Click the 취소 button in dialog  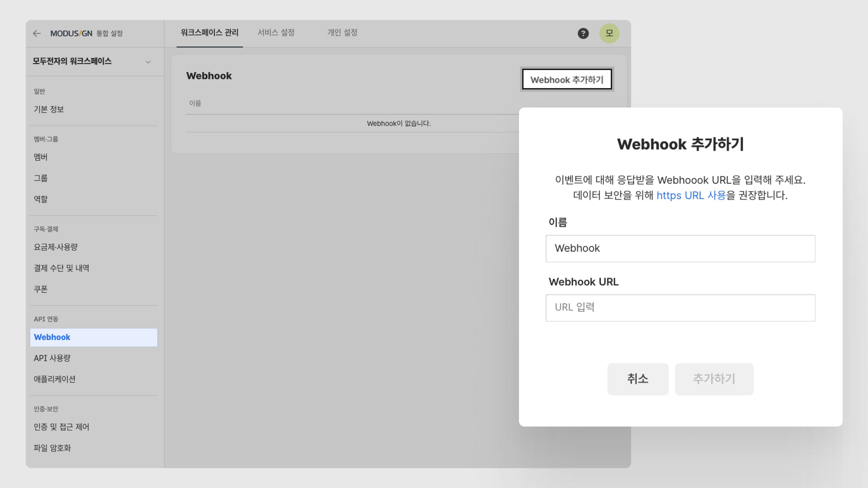(637, 379)
